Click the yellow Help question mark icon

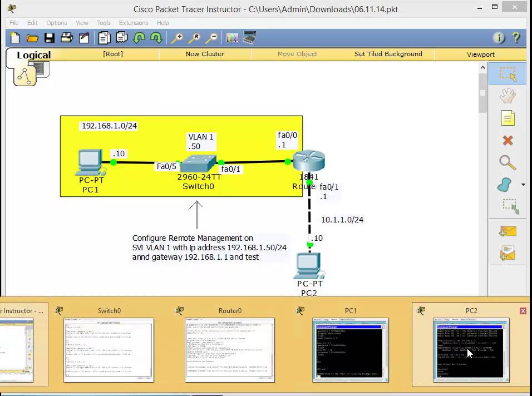click(516, 38)
